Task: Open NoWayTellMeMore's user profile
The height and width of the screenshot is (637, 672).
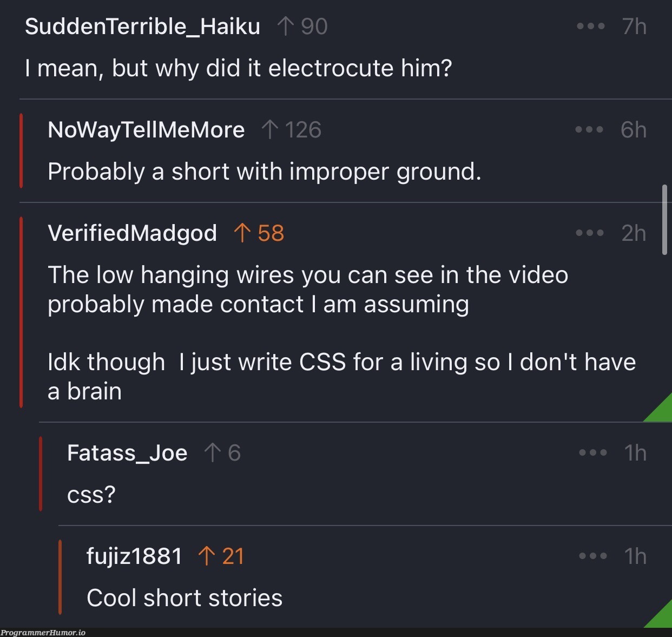Action: (146, 130)
